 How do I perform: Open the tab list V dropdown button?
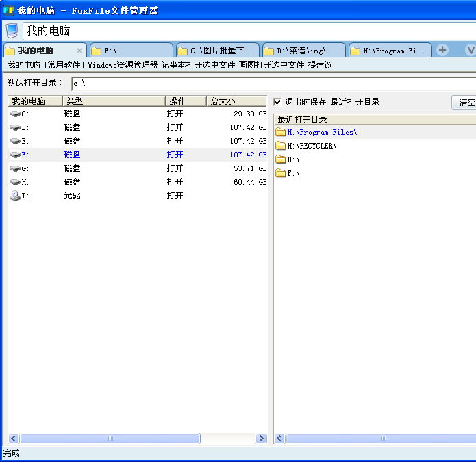tap(471, 50)
